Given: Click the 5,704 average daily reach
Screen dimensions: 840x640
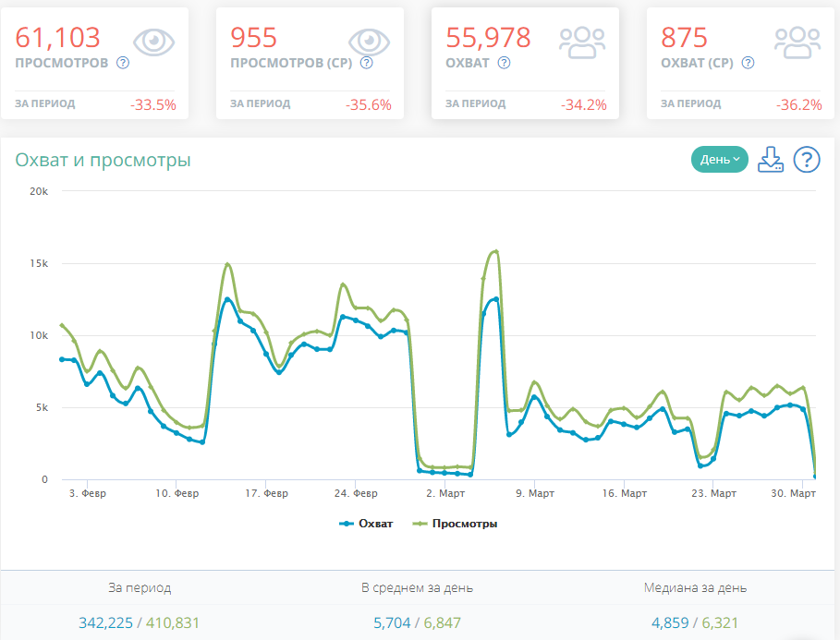Looking at the screenshot, I should click(392, 622).
